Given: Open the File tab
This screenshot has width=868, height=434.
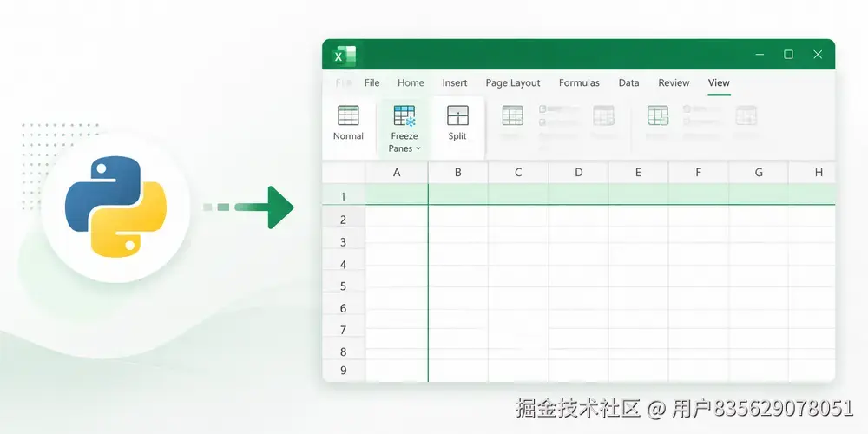Looking at the screenshot, I should point(372,83).
